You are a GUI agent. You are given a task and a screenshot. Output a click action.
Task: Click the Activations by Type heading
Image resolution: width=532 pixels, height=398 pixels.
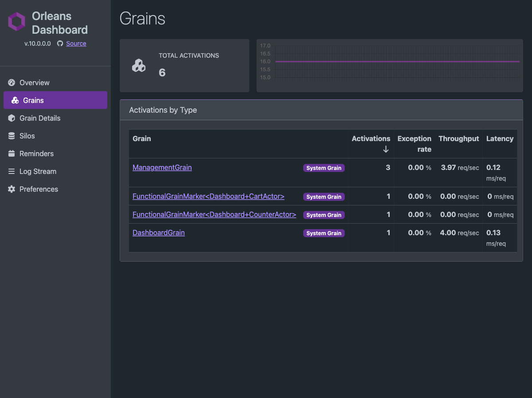[163, 110]
